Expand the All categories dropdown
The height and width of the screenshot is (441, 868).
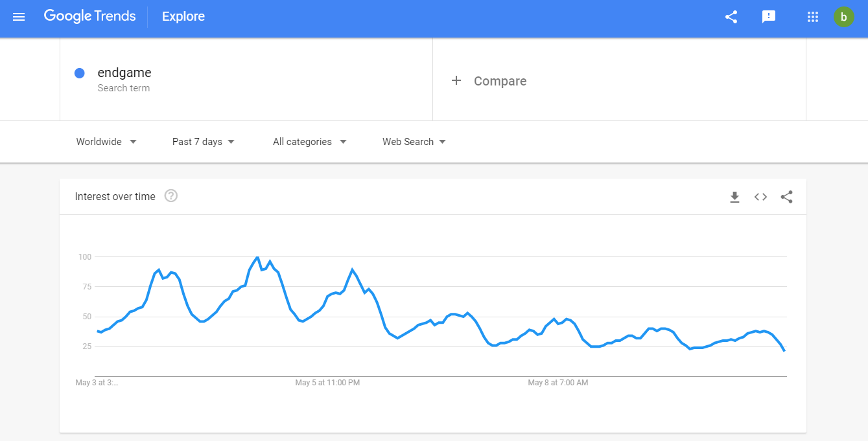pos(309,142)
